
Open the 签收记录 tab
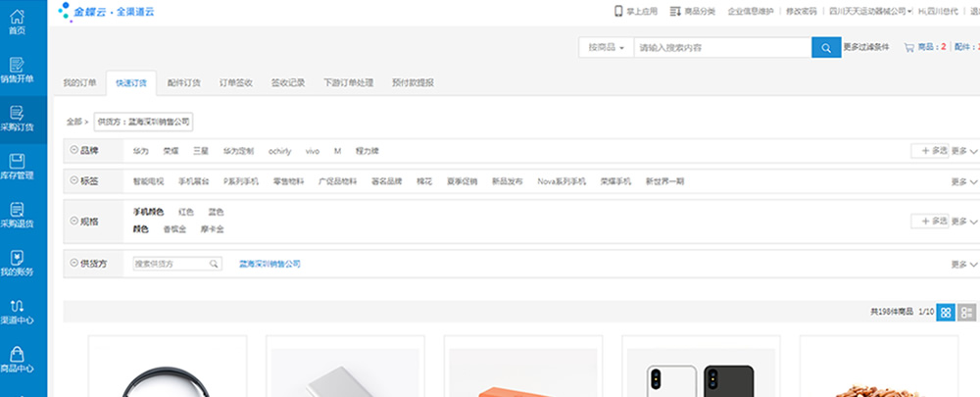pos(288,83)
